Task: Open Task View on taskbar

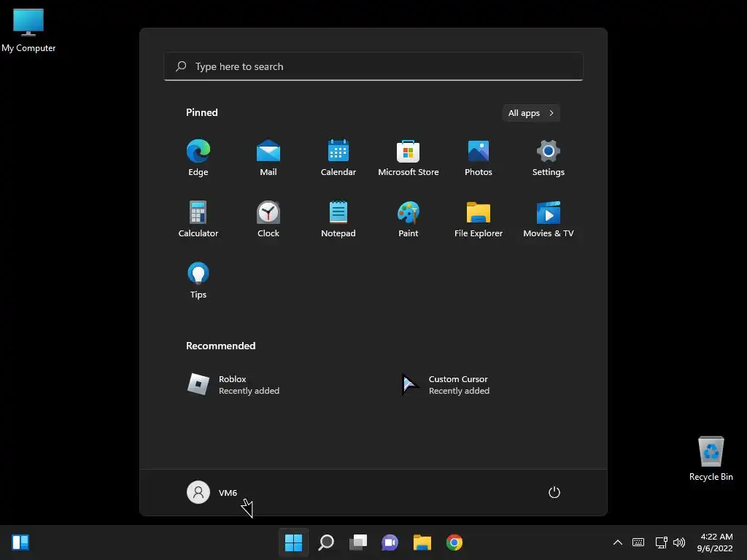Action: [x=358, y=542]
